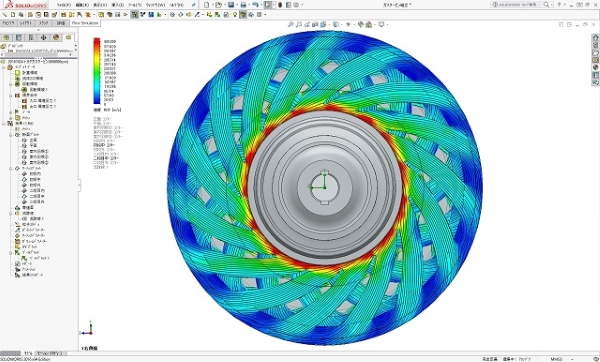Click the Zoom to Fit magnifier icon

point(290,24)
